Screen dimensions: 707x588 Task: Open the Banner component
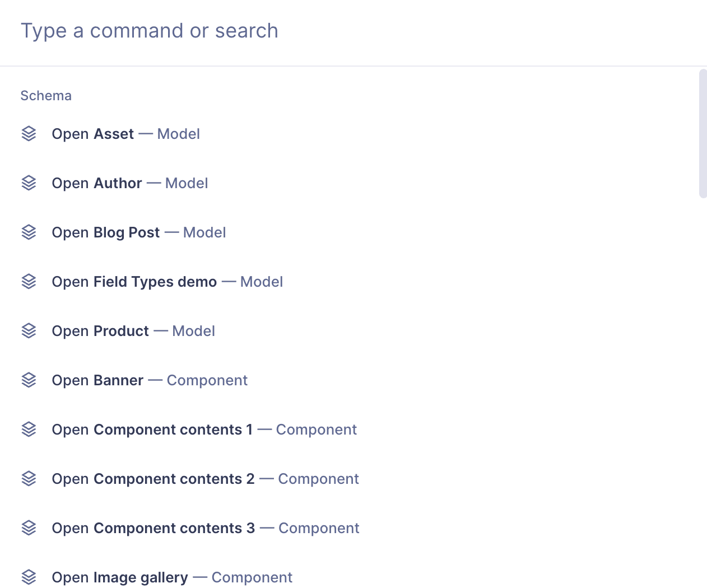(x=149, y=380)
